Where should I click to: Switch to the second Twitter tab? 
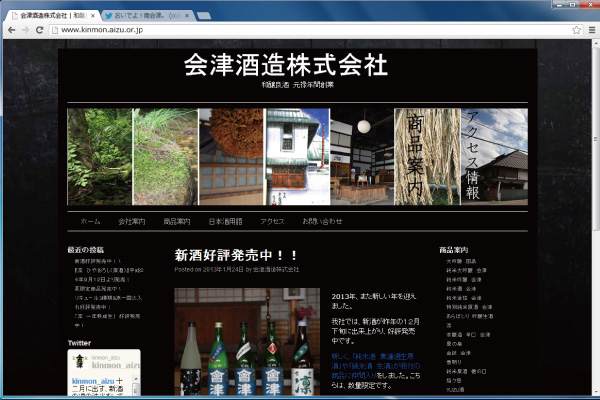click(145, 16)
